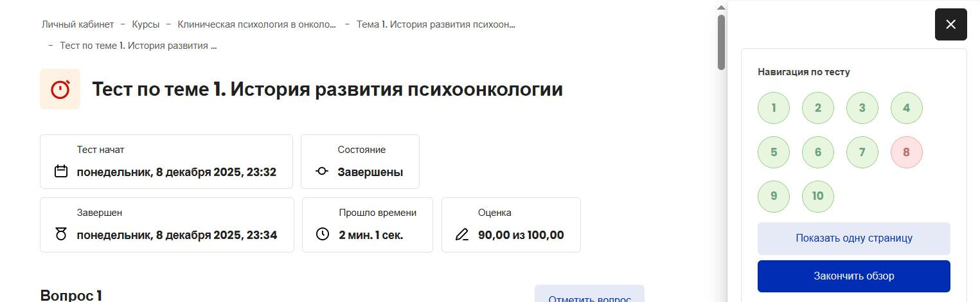
Task: Click the page vertical scrollbar thumb
Action: [721, 42]
